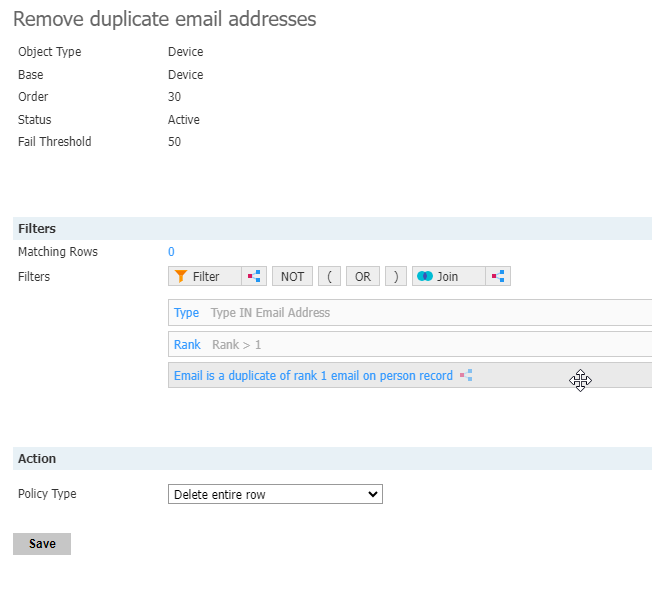Insert a closing parenthesis
Screen dimensions: 652x589
[396, 276]
